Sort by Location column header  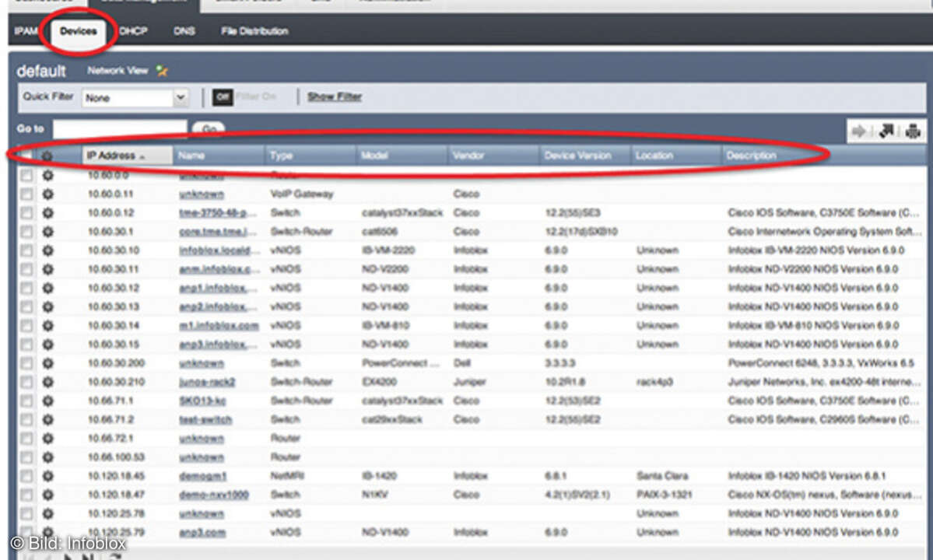(x=676, y=155)
